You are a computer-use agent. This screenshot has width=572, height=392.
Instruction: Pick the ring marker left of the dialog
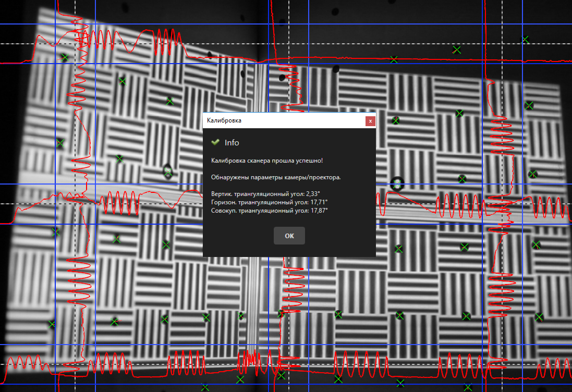coord(168,170)
